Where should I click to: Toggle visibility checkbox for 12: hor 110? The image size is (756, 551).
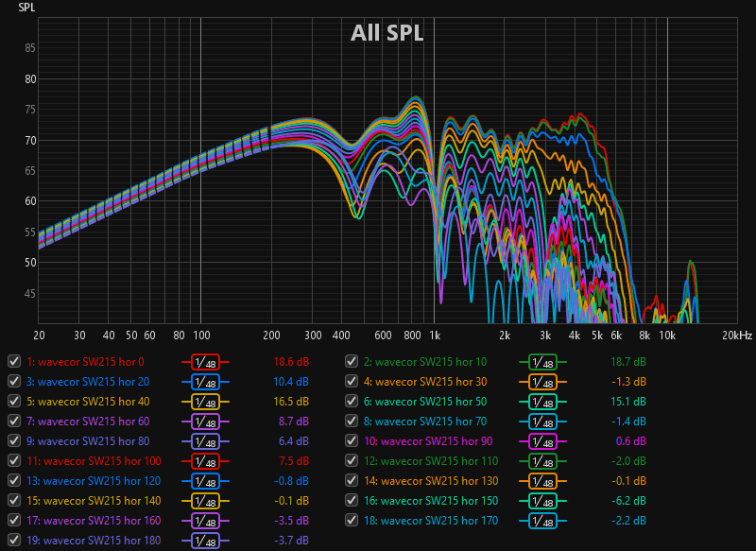pos(352,460)
